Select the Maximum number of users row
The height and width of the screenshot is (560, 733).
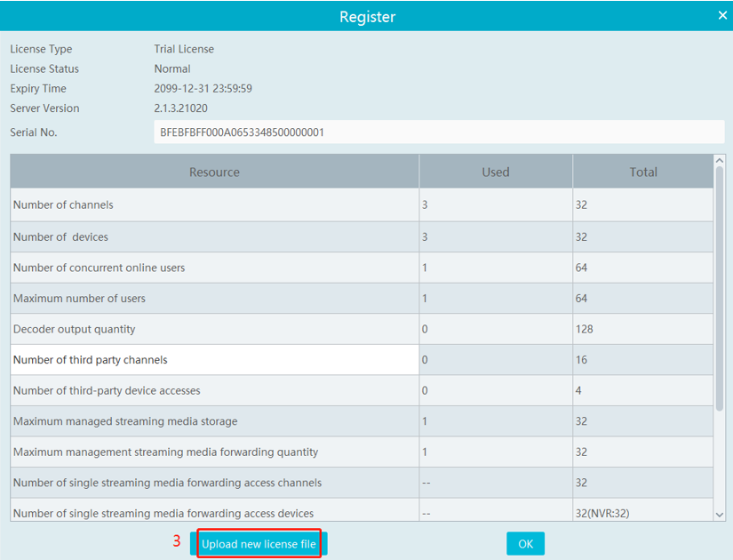coord(214,299)
